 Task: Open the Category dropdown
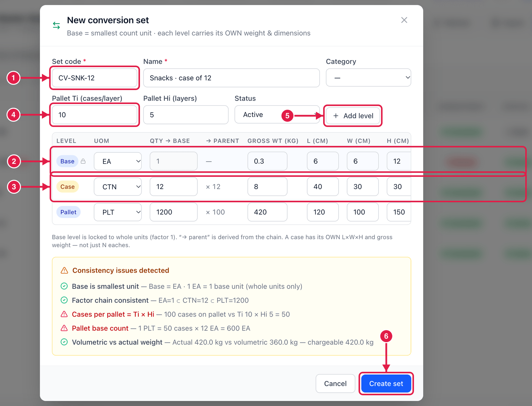(368, 78)
